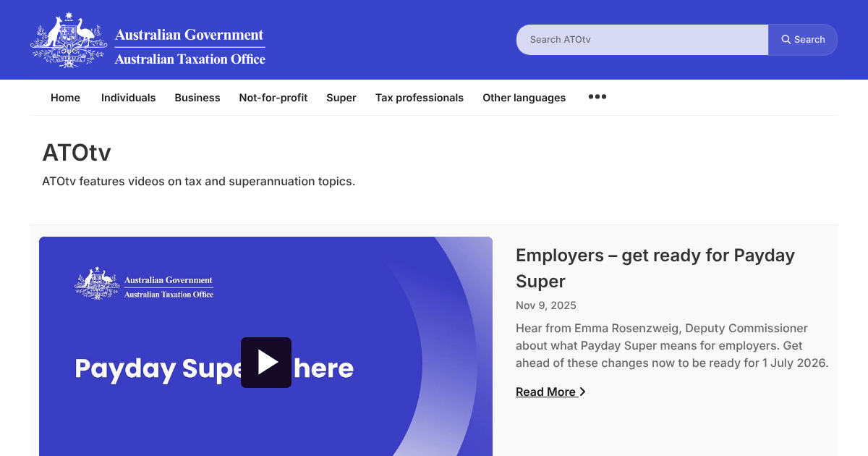Click the Payday Super video thumbnail

(x=265, y=346)
